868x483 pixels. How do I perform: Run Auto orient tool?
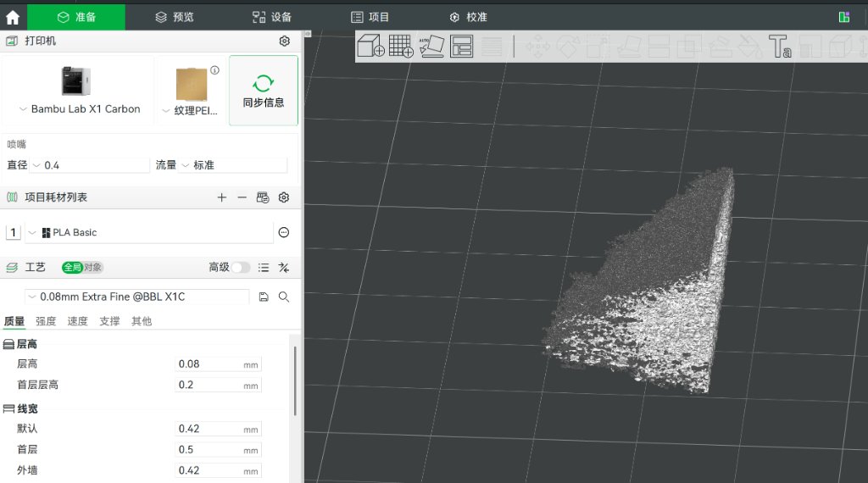tap(431, 47)
